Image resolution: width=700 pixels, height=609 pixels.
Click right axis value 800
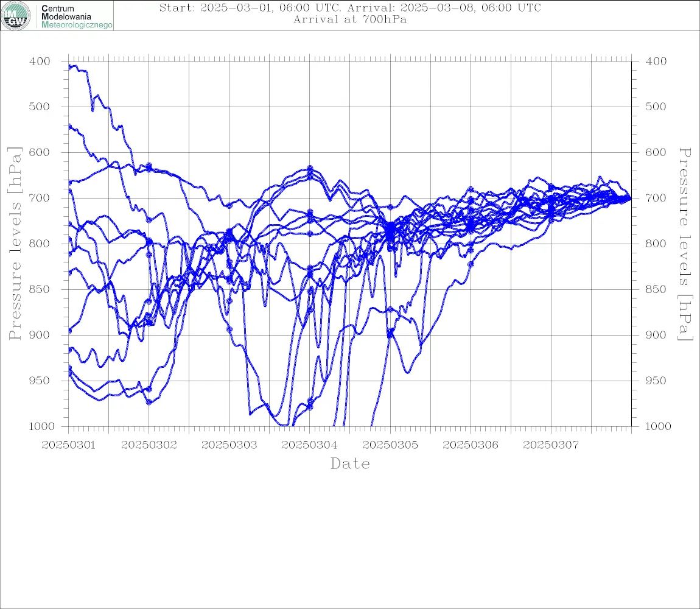point(656,244)
